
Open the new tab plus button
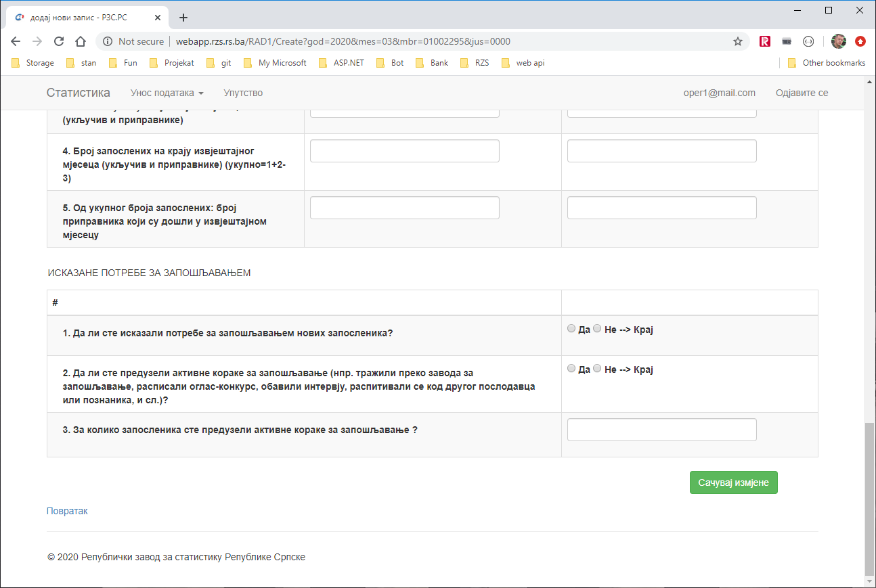[x=183, y=18]
